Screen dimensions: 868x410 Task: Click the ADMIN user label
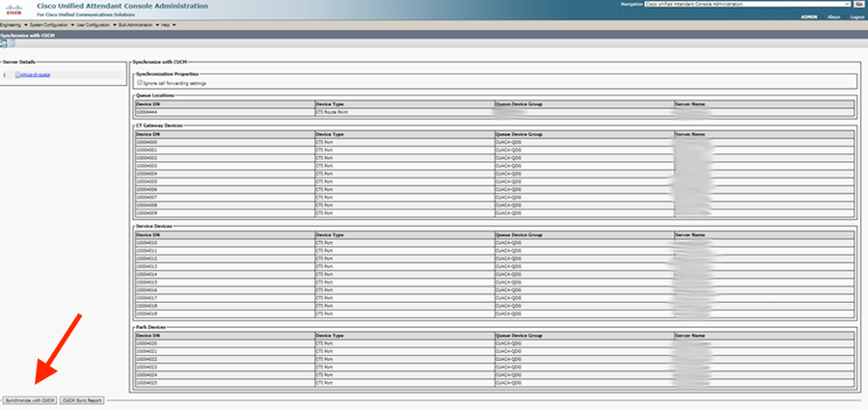[809, 17]
